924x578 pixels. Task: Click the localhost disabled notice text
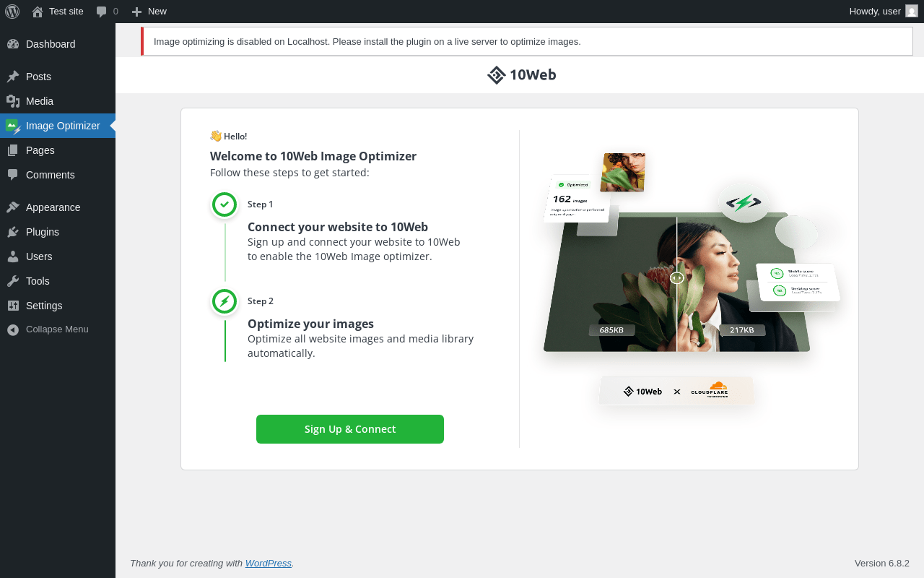click(367, 42)
